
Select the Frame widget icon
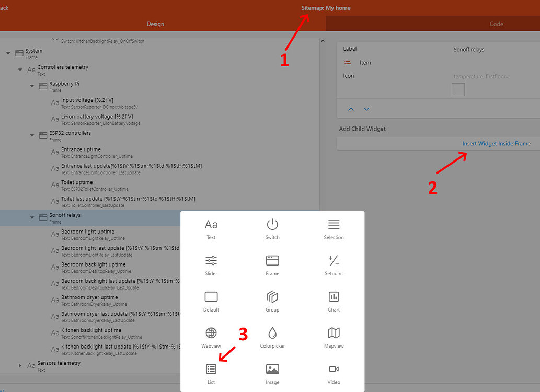pyautogui.click(x=272, y=261)
